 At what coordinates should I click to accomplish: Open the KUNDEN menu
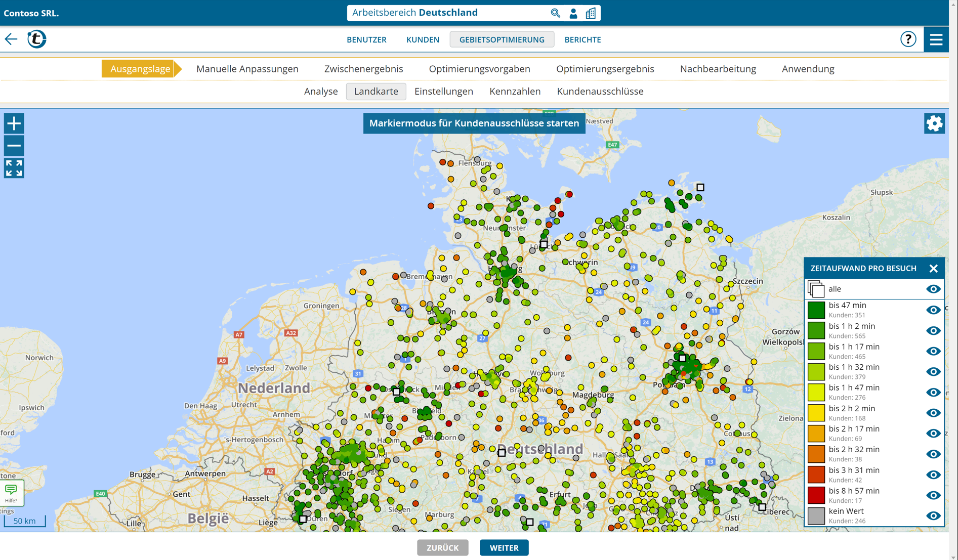tap(423, 39)
